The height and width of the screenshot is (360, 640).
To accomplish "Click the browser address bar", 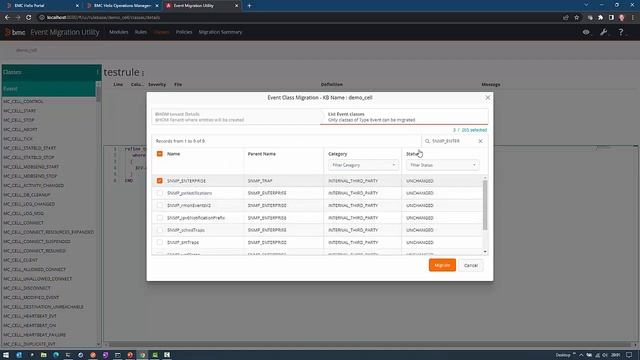I will 300,18.
